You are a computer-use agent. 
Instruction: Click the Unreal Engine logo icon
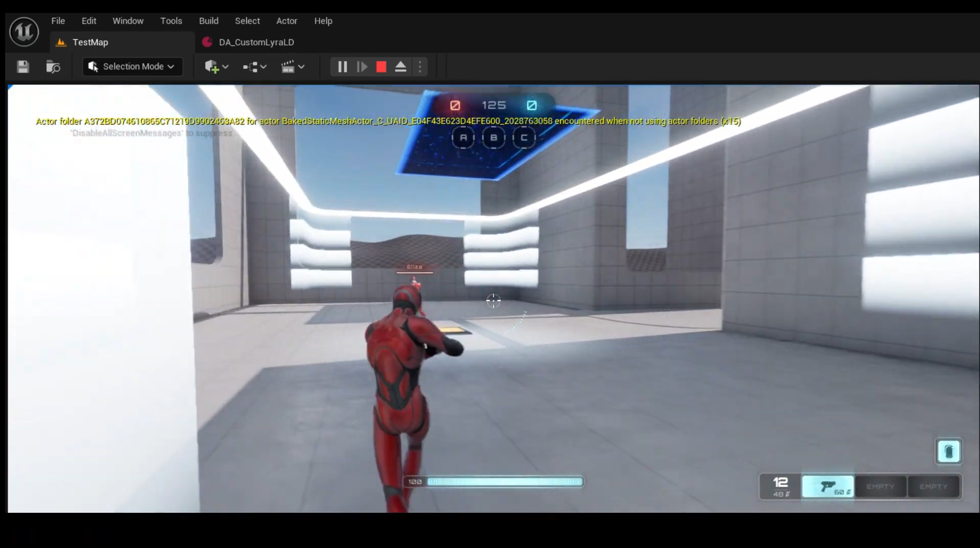click(x=24, y=32)
